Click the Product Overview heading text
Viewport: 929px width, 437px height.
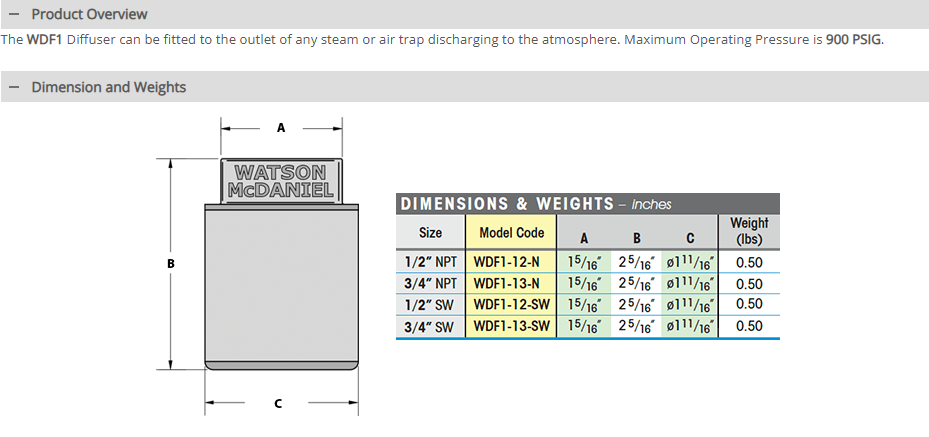(89, 14)
